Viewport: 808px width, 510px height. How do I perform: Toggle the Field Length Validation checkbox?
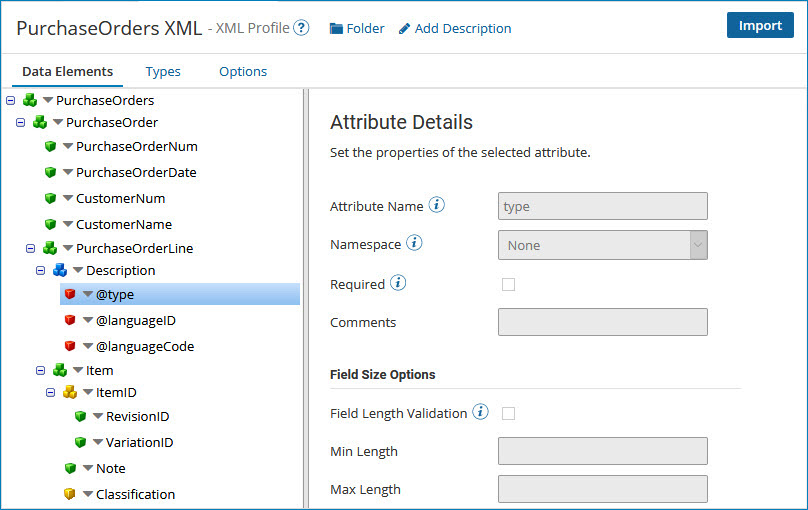click(508, 413)
